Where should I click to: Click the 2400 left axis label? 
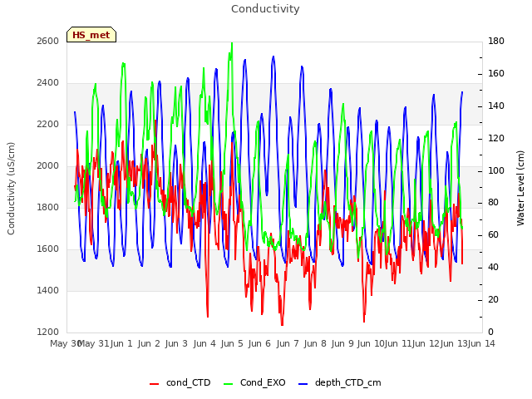[x=48, y=82]
